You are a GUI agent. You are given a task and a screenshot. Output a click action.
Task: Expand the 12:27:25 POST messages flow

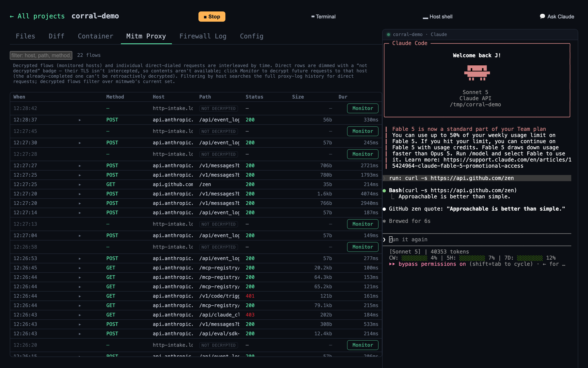click(80, 175)
